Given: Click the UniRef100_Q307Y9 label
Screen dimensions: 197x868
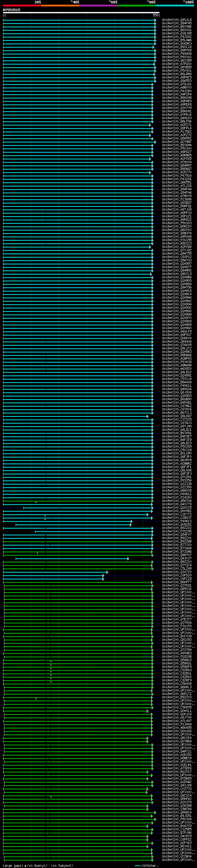Looking at the screenshot, I should (x=176, y=108).
